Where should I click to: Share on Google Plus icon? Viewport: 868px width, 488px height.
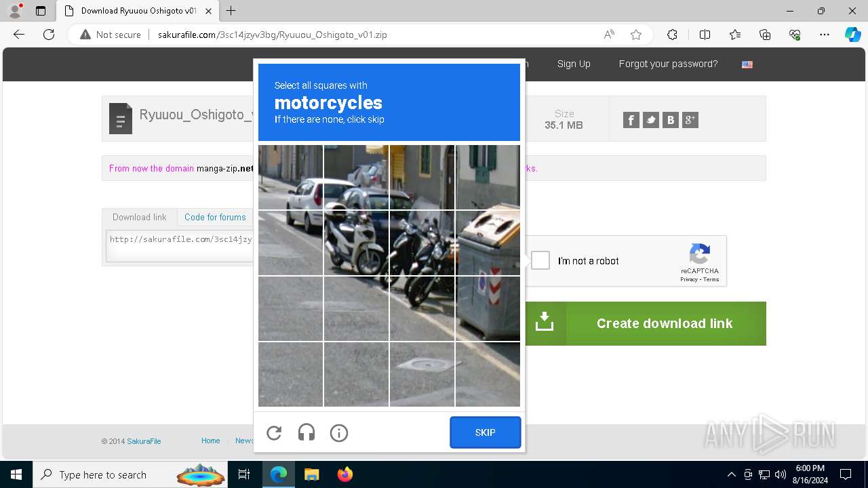pos(690,120)
